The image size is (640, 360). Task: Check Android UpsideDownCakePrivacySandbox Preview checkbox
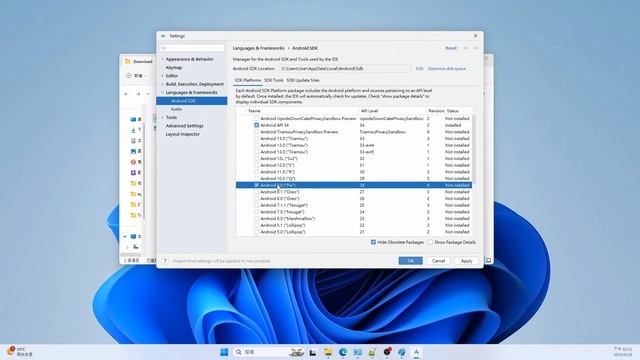(x=256, y=118)
